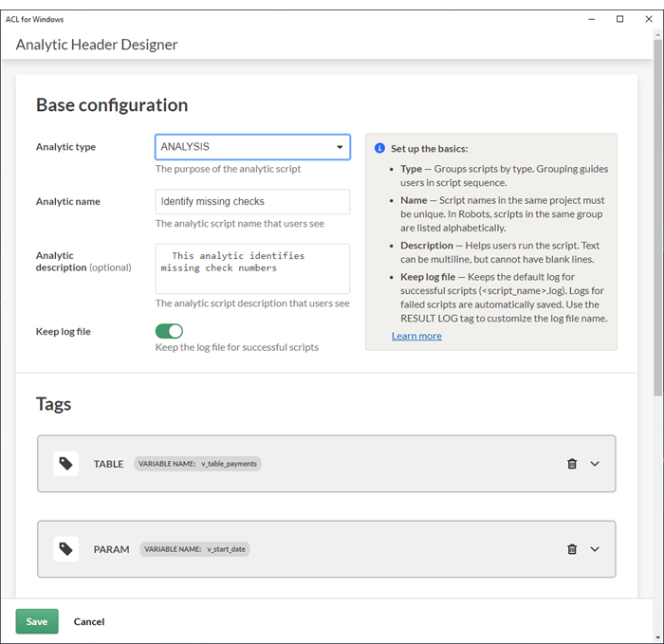This screenshot has width=664, height=644.
Task: Click in the Analytic description text area
Action: (x=252, y=268)
